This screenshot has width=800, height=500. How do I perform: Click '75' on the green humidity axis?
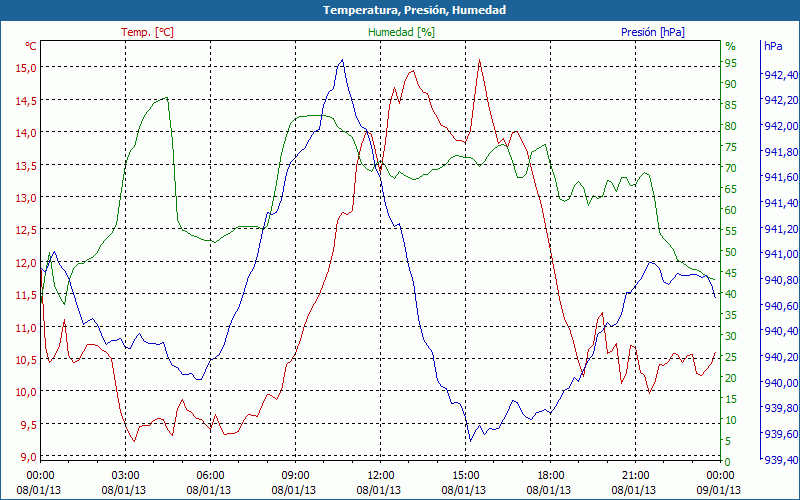point(731,147)
